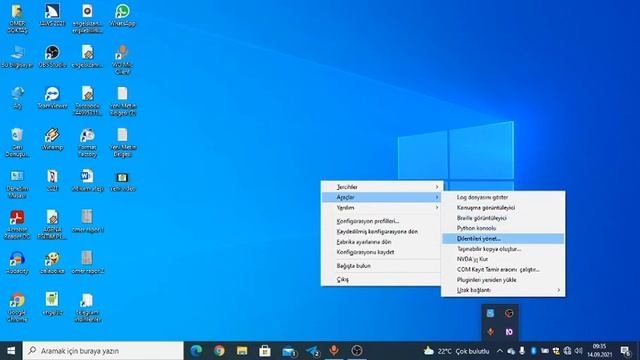This screenshot has height=360, width=640.
Task: Select Audacity desktop shortcut
Action: (x=17, y=263)
